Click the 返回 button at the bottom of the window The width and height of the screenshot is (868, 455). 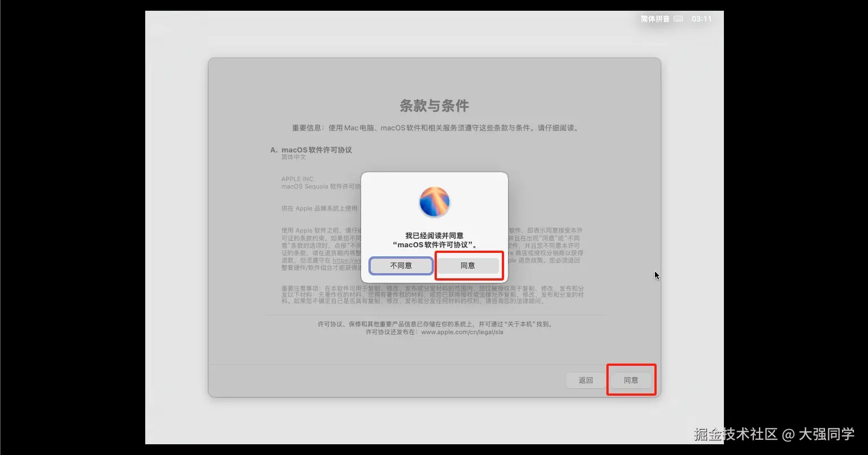586,380
